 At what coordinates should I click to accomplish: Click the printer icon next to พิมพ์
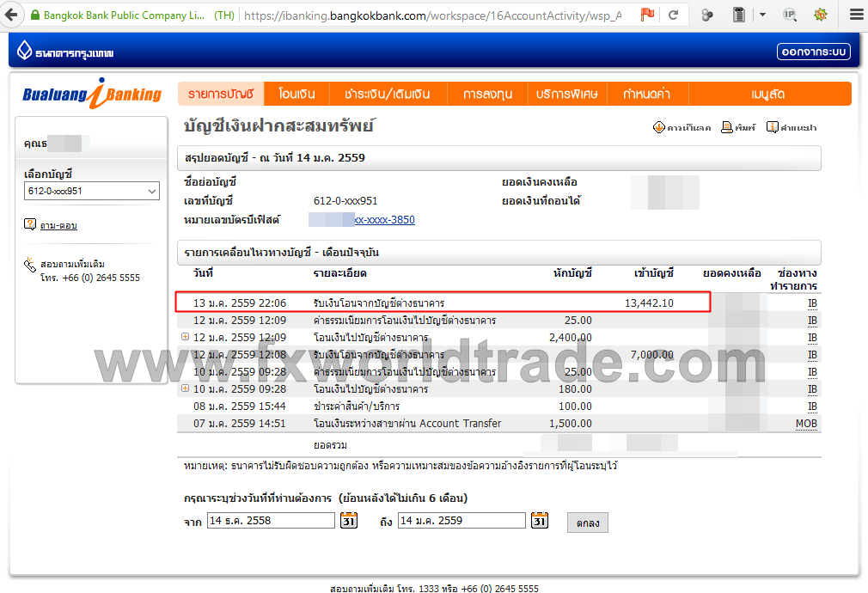[727, 127]
